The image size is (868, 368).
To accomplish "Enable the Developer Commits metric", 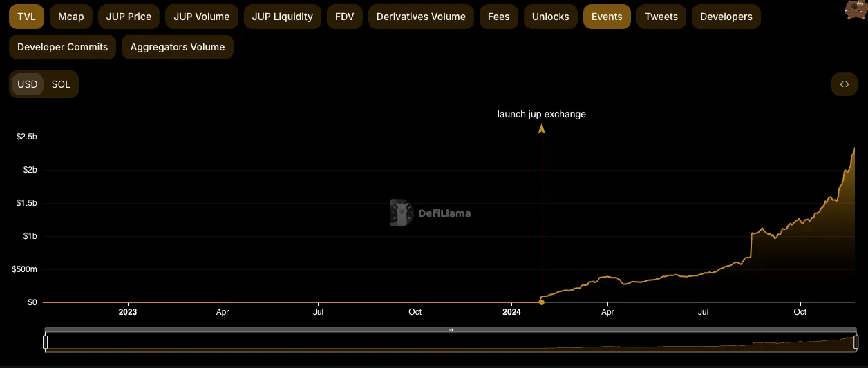I will click(62, 47).
